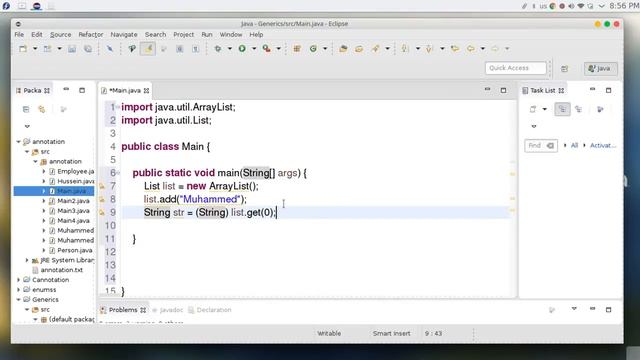Open the Navigate menu
This screenshot has width=640, height=360.
coord(124,35)
